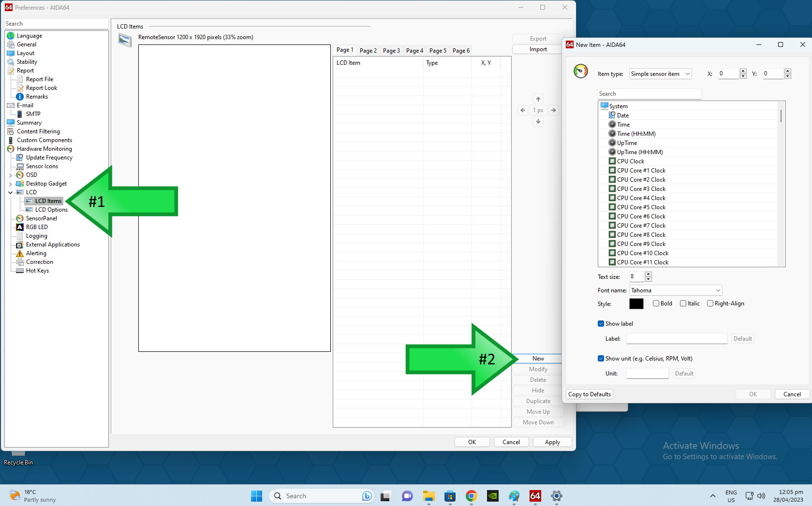This screenshot has height=506, width=812.
Task: Select the Page 1 tab
Action: click(345, 50)
